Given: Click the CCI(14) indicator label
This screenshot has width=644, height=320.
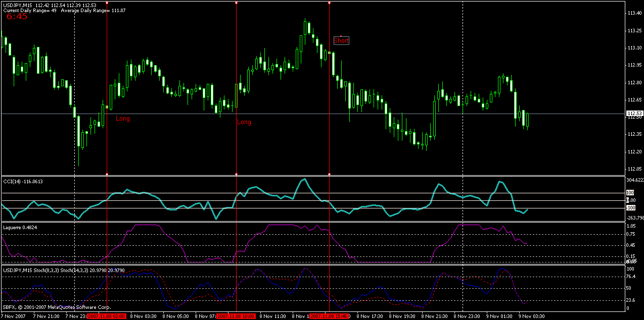Looking at the screenshot, I should coord(11,180).
